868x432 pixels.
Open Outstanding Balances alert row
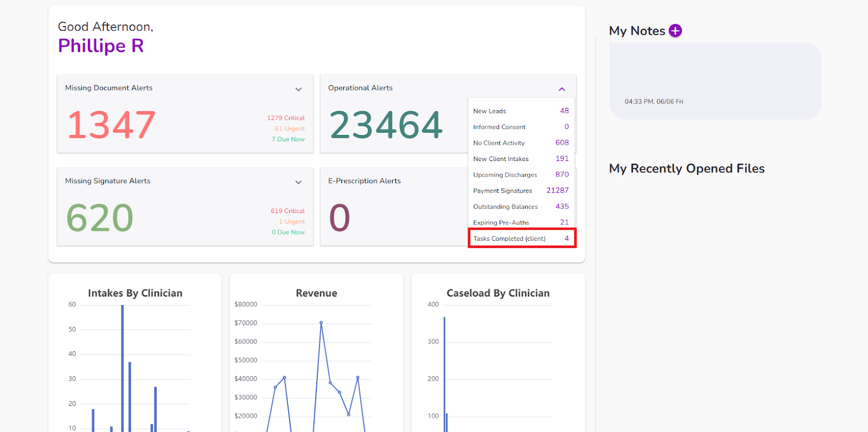click(521, 207)
